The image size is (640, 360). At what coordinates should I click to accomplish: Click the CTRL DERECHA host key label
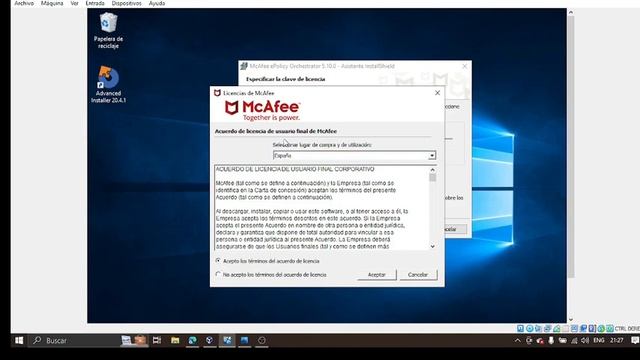tap(627, 329)
